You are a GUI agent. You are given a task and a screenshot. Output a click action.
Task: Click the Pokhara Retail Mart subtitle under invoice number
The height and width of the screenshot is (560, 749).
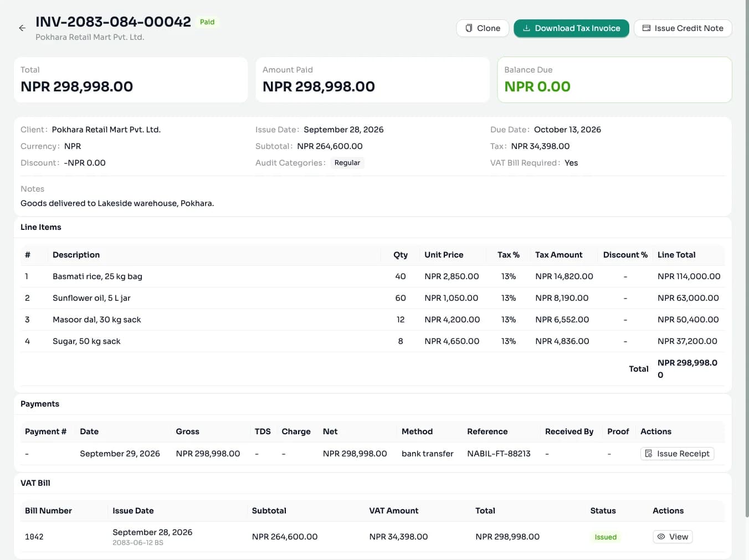(x=90, y=37)
